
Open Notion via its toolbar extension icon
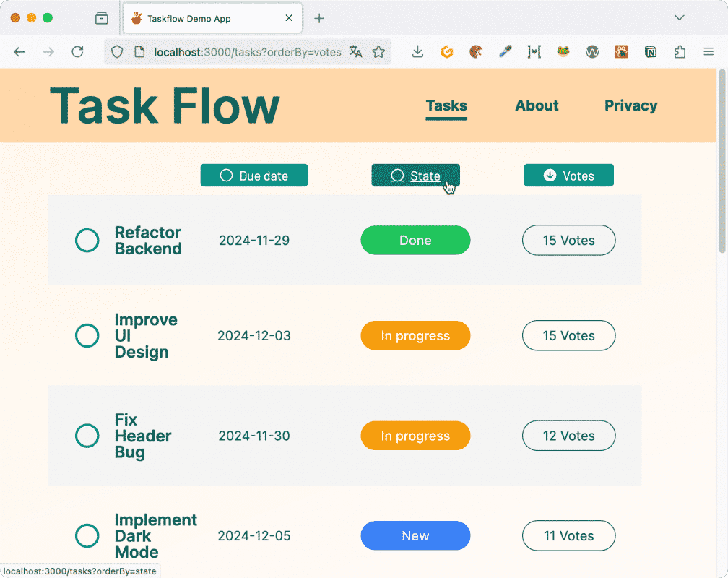tap(651, 52)
